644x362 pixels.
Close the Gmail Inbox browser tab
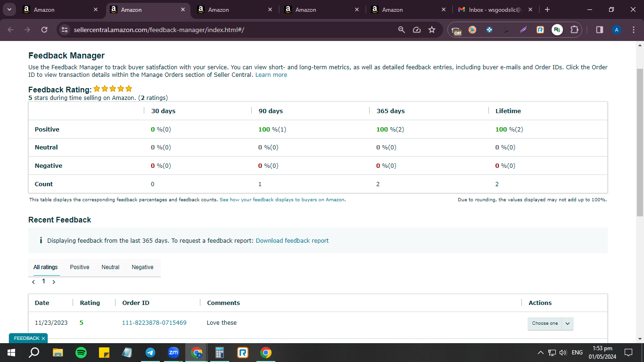tap(530, 9)
